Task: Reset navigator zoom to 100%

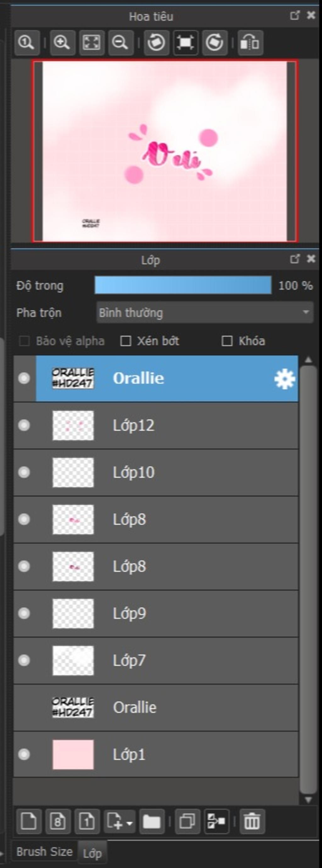Action: click(27, 43)
